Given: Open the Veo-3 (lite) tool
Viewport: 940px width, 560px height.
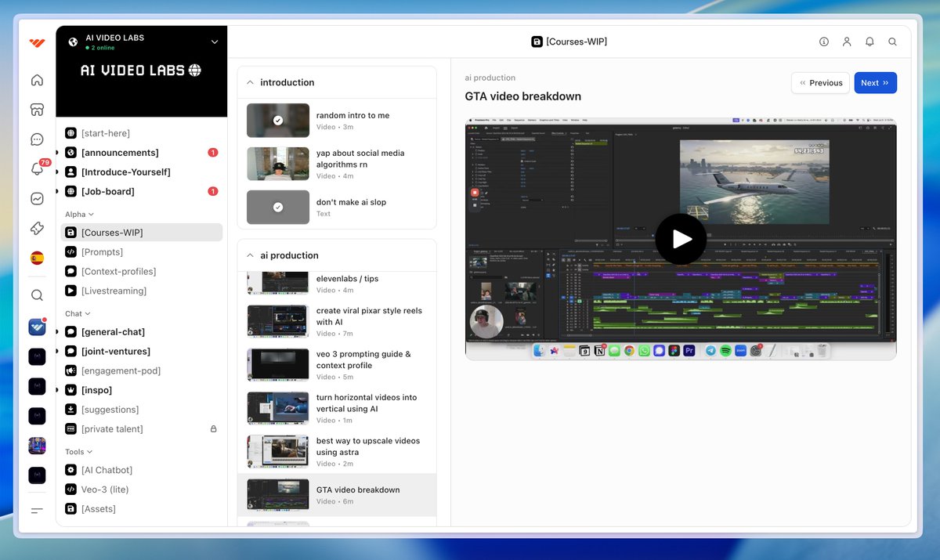Looking at the screenshot, I should pos(141,490).
